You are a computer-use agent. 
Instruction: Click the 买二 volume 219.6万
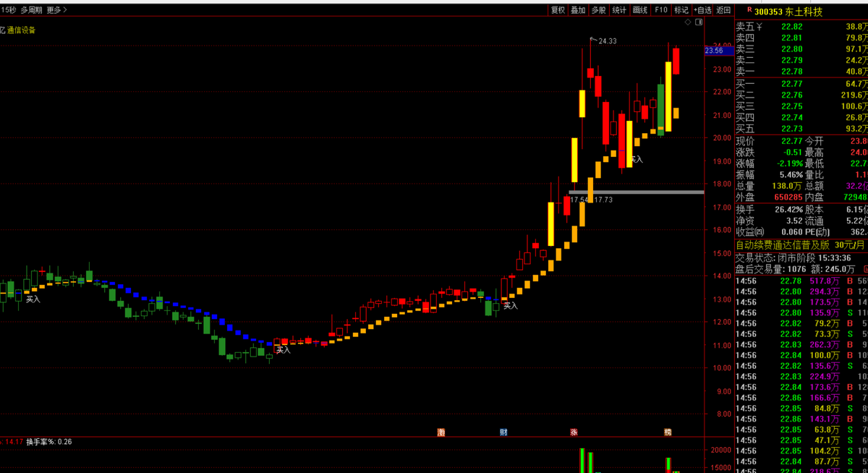(854, 95)
